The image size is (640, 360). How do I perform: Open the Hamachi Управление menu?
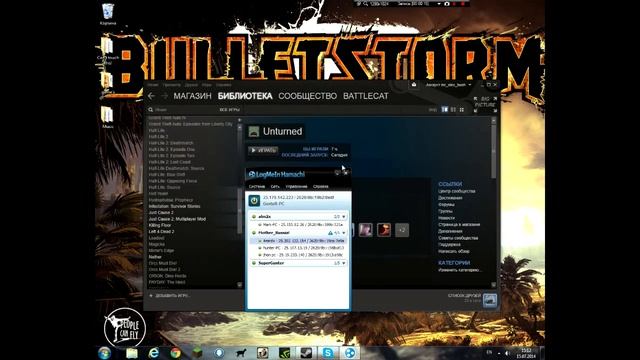[296, 187]
